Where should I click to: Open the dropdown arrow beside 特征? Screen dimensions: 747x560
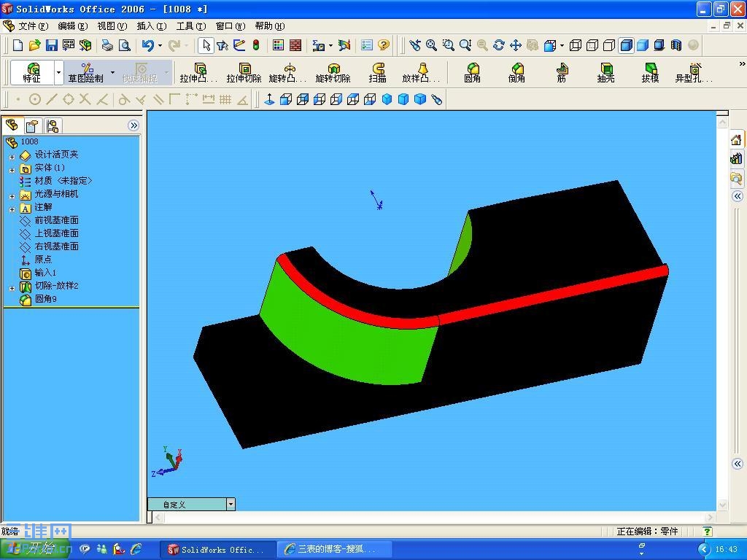[58, 73]
